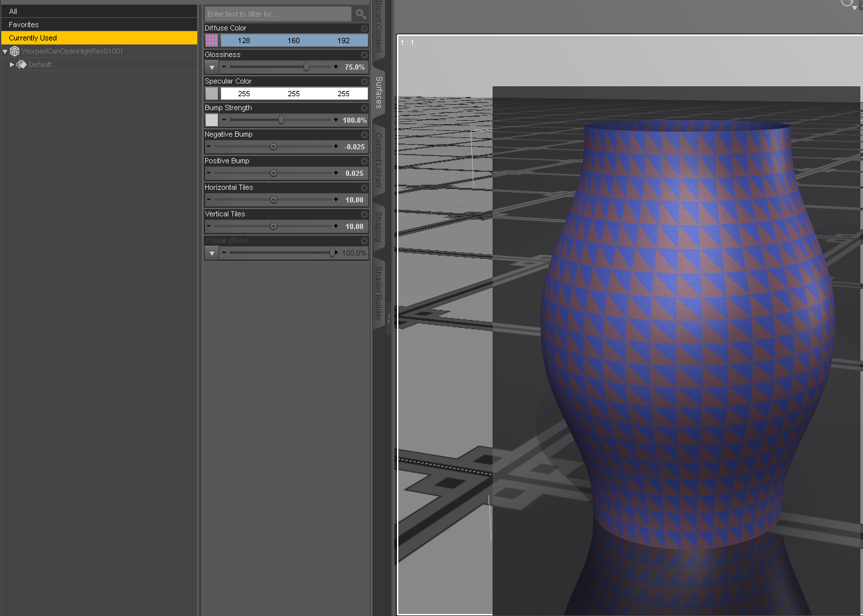Click the cube icon of WorpedCanOpenHighRes01001

[15, 51]
